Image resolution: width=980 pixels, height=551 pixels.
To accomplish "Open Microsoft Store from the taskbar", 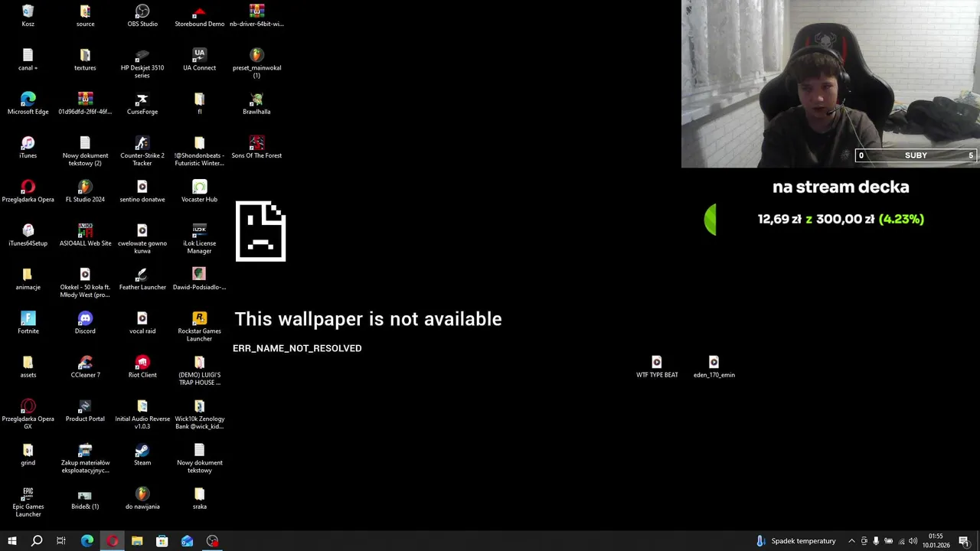I will click(x=162, y=541).
